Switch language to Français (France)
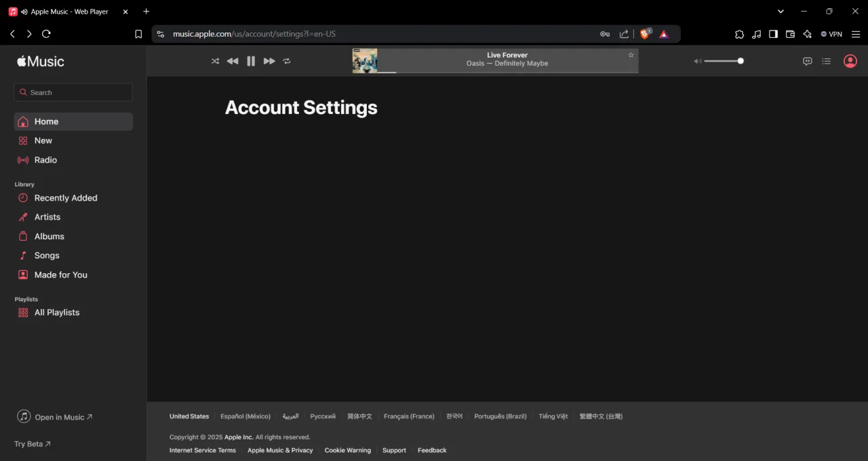 tap(409, 416)
